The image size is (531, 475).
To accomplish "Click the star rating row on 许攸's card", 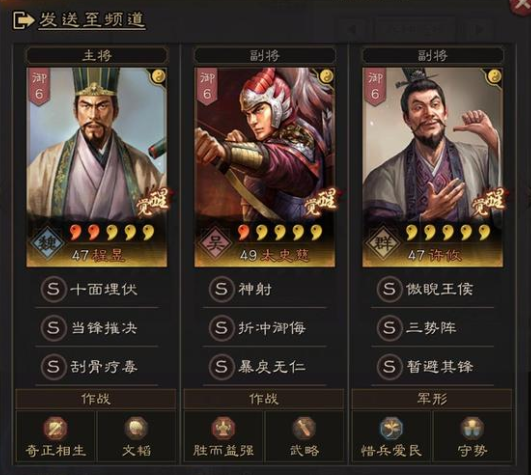I will [448, 233].
